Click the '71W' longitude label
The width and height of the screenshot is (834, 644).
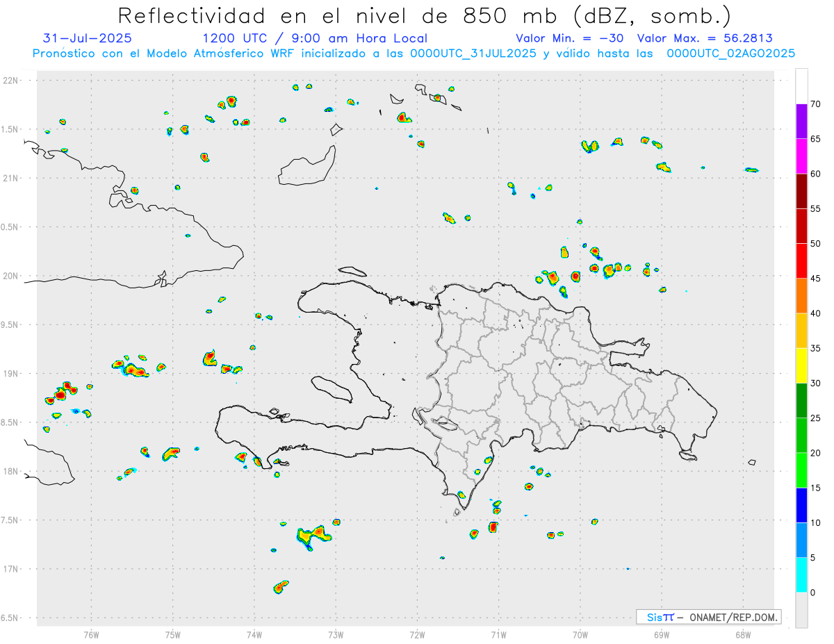(x=498, y=634)
